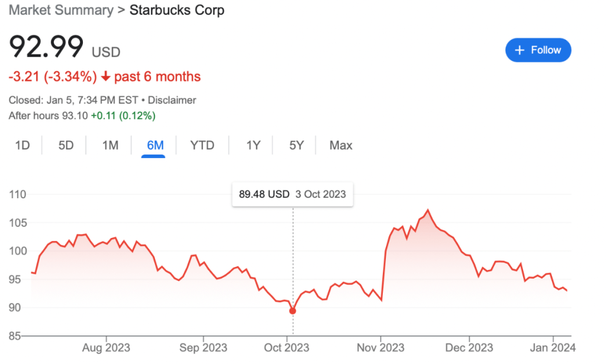Follow Starbucks Corp stock
The width and height of the screenshot is (606, 364).
538,50
